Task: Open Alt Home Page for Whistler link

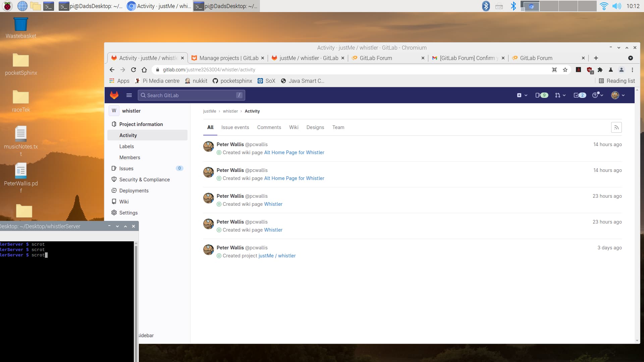Action: (294, 153)
